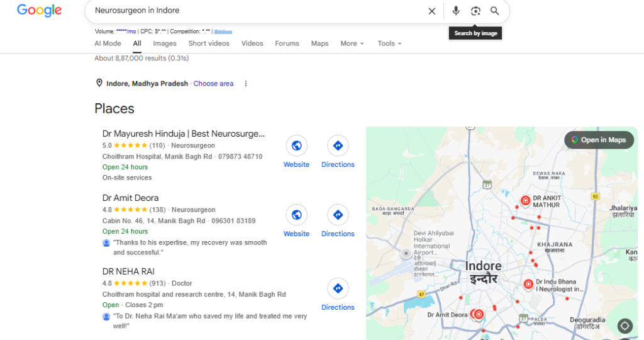
Task: Click location pin icon near Indore, Madhya Pradesh
Action: coord(99,83)
